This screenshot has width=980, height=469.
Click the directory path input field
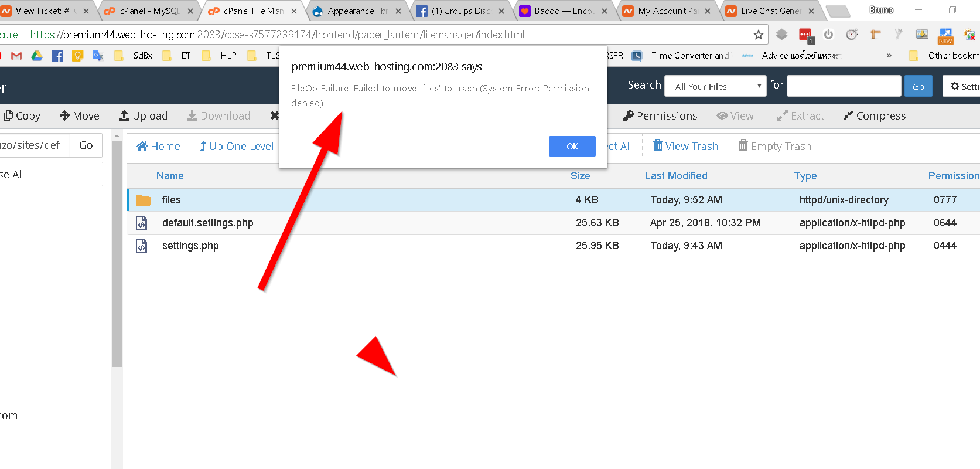(35, 145)
